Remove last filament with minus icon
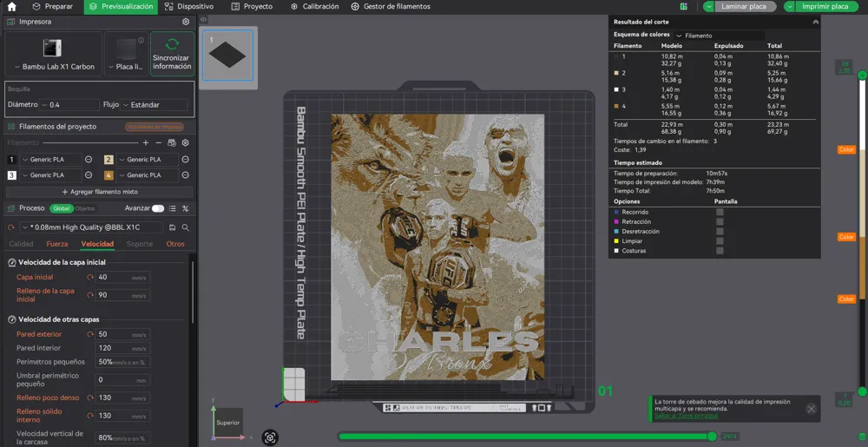This screenshot has height=447, width=868. (x=158, y=142)
